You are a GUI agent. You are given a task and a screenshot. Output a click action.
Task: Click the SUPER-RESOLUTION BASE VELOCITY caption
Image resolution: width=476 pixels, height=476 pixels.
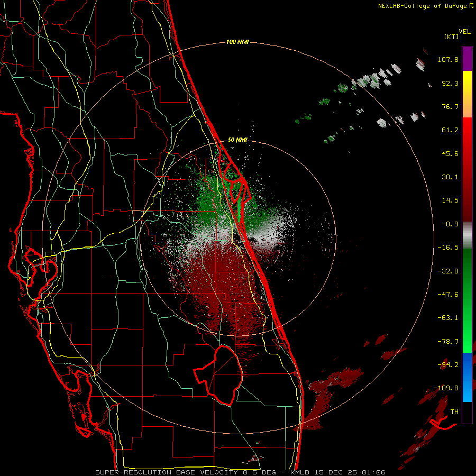pos(168,472)
